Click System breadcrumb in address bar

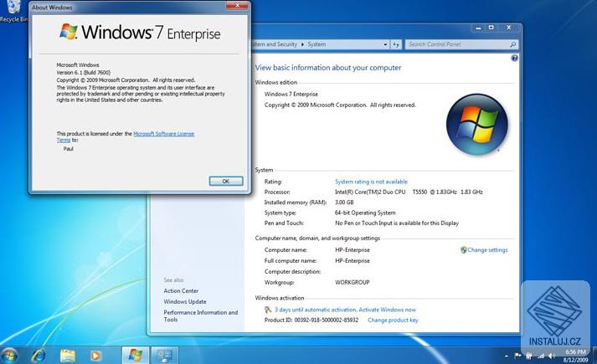pos(317,44)
